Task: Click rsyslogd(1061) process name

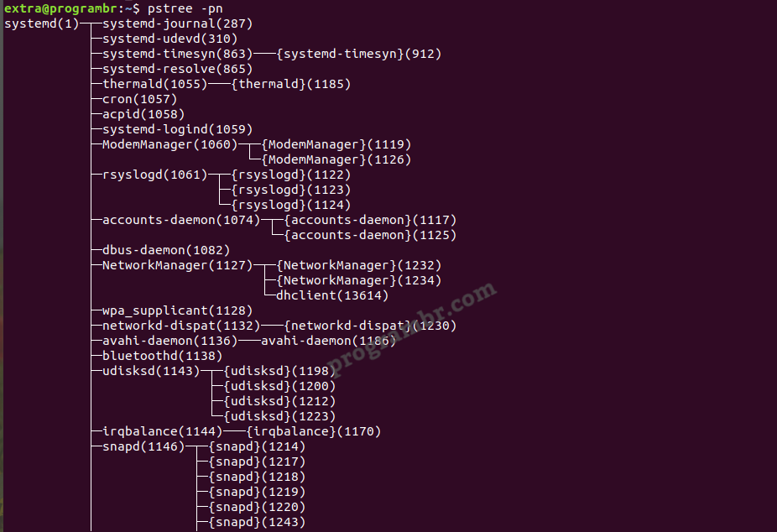Action: (x=154, y=175)
